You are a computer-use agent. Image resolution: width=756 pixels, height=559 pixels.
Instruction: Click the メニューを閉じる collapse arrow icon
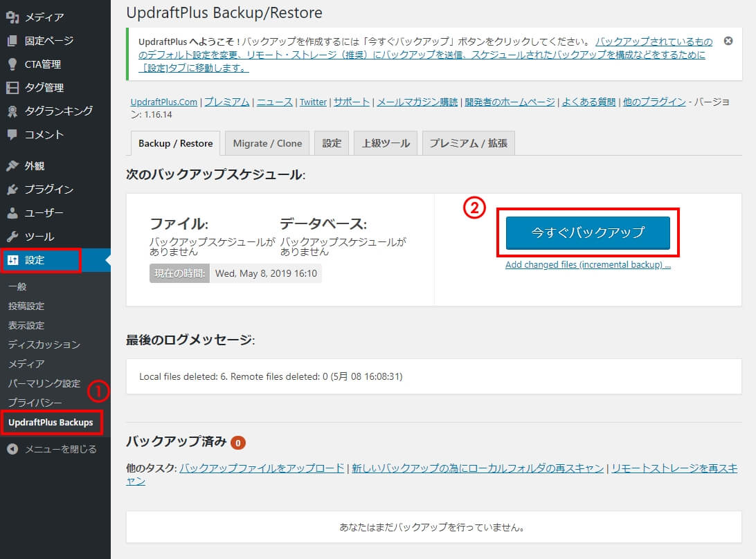click(12, 449)
